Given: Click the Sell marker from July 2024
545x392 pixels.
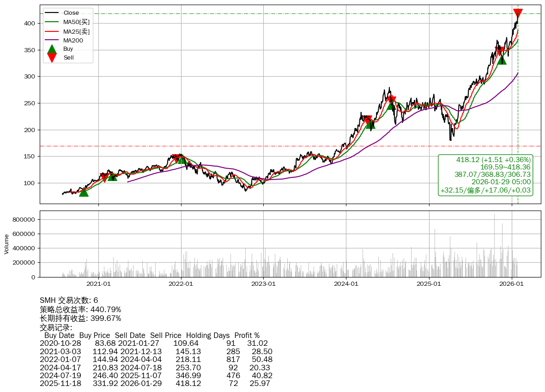Looking at the screenshot, I should tap(391, 99).
